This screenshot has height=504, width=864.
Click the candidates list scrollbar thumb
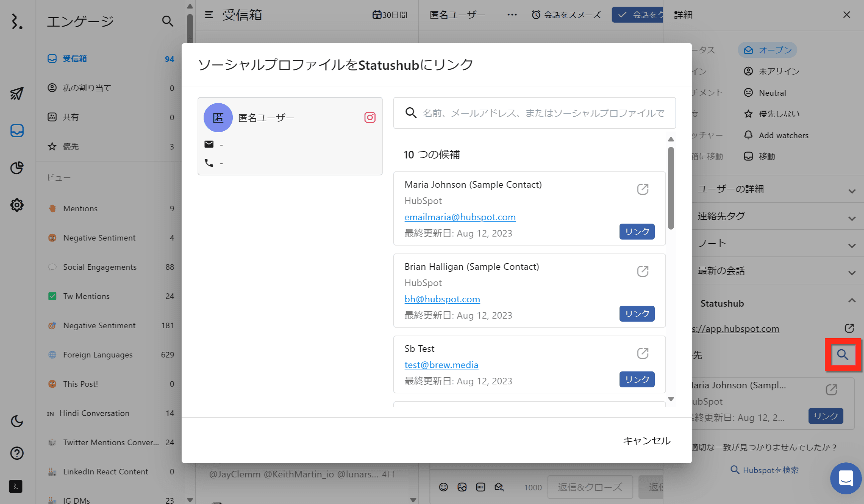671,188
